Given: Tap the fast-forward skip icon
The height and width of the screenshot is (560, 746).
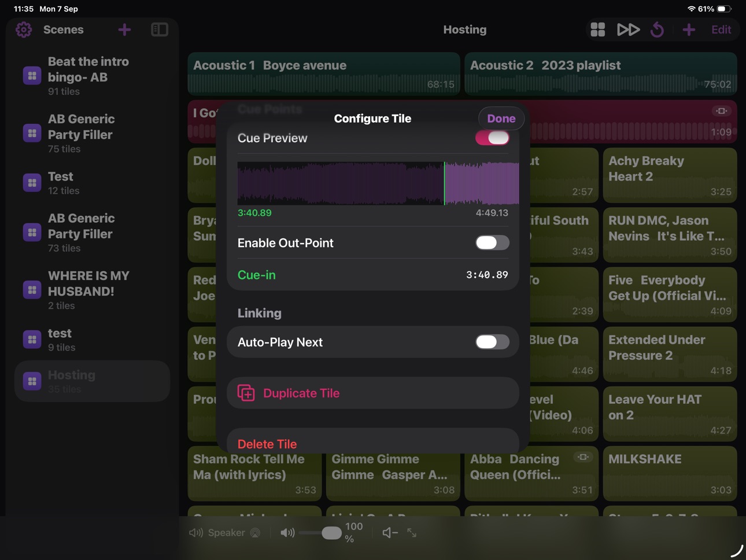Looking at the screenshot, I should pos(628,30).
